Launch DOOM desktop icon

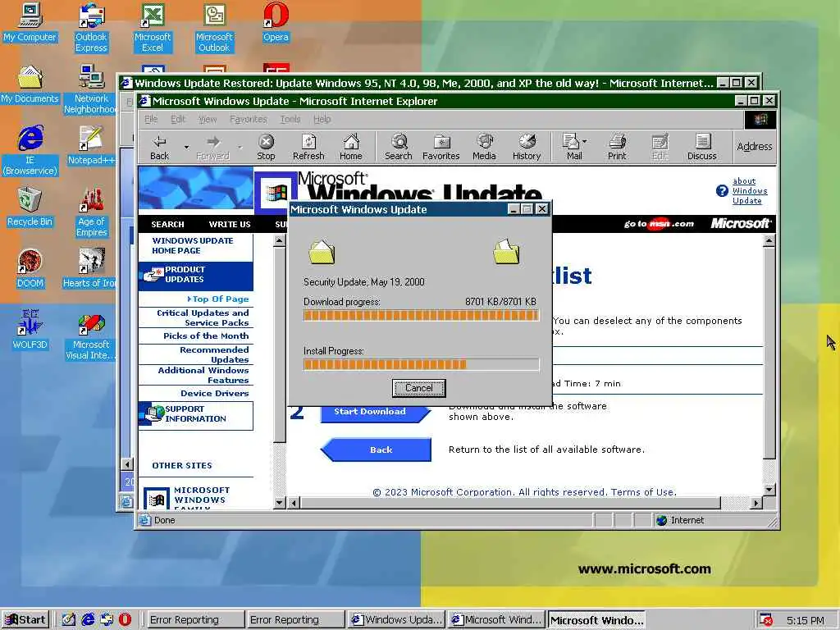click(x=30, y=268)
